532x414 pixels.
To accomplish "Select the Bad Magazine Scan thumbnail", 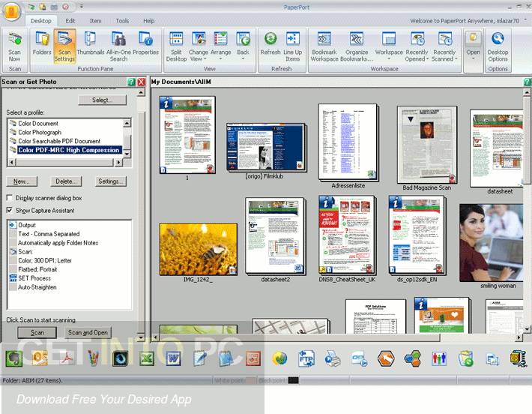I will coord(427,145).
